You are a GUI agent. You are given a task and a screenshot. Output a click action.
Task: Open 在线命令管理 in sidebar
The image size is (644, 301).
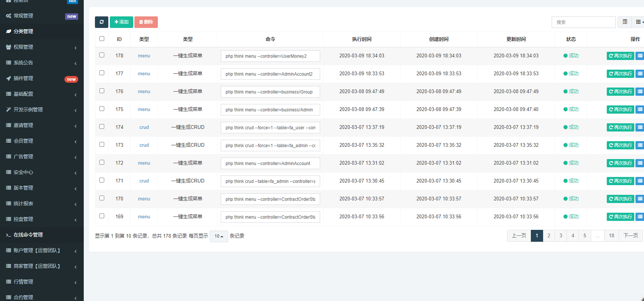click(x=28, y=235)
